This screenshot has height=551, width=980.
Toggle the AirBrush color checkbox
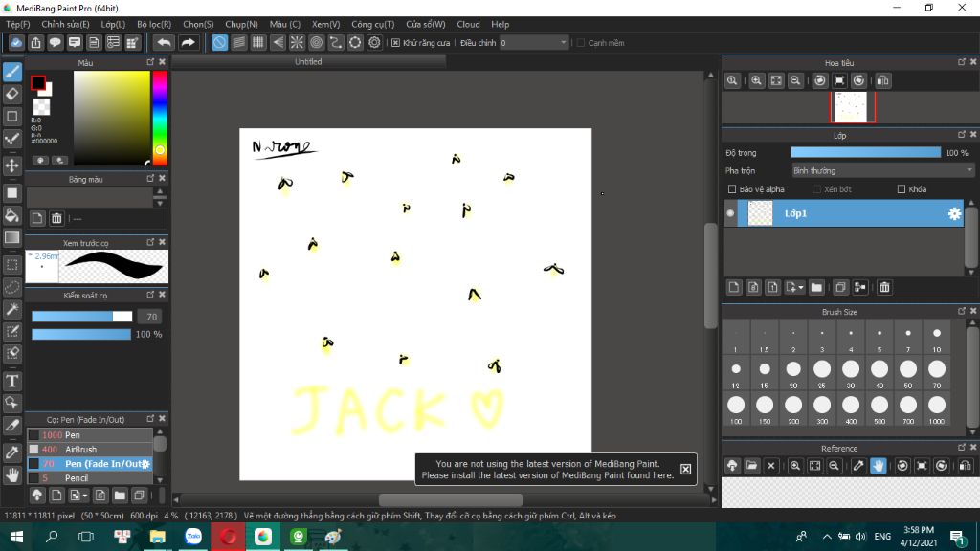[x=33, y=450]
